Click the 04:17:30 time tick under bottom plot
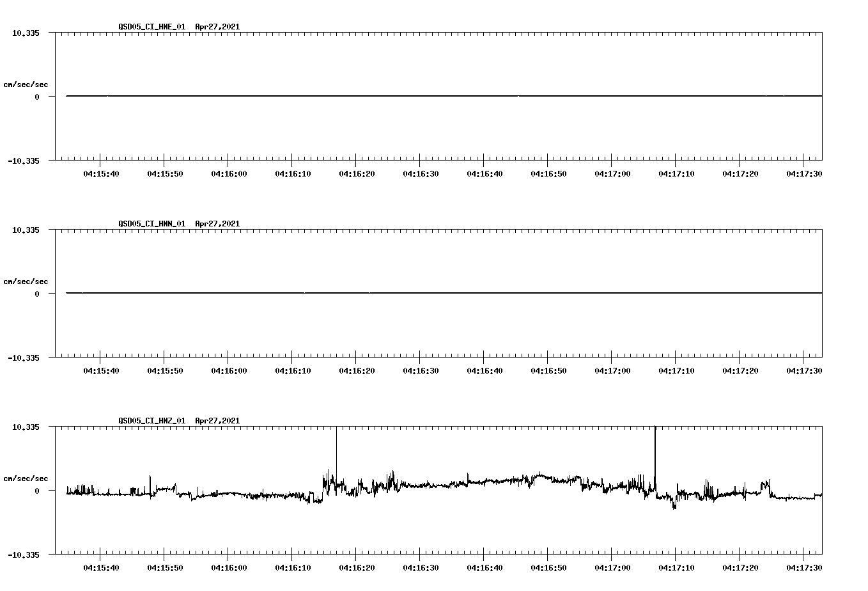 coord(804,566)
